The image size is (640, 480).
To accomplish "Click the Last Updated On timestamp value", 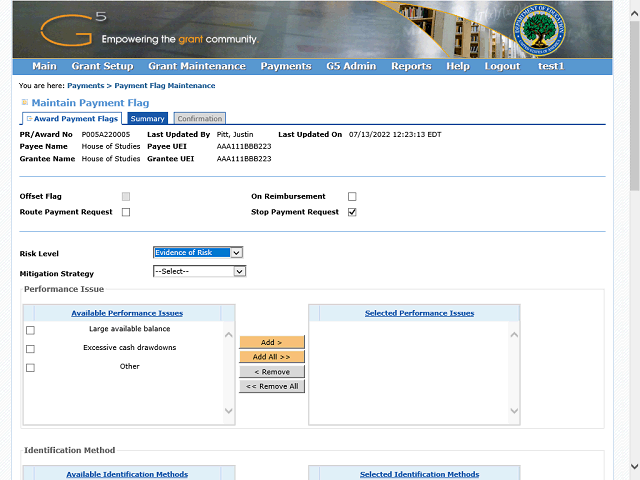I will [395, 134].
